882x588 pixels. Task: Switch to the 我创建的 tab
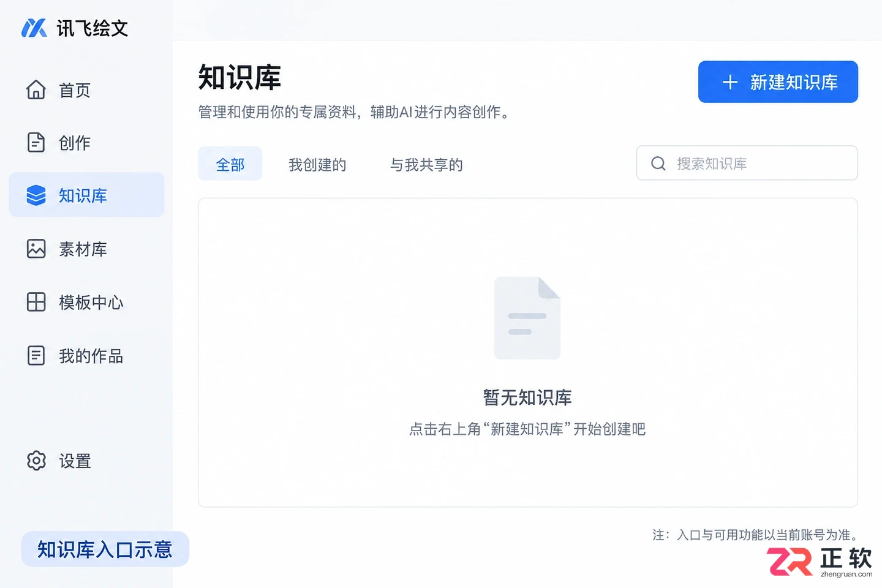[317, 165]
